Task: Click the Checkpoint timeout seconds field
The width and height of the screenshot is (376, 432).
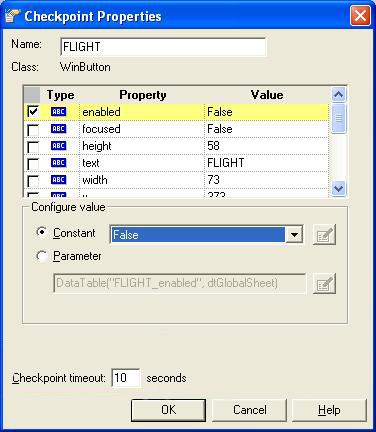Action: tap(126, 378)
